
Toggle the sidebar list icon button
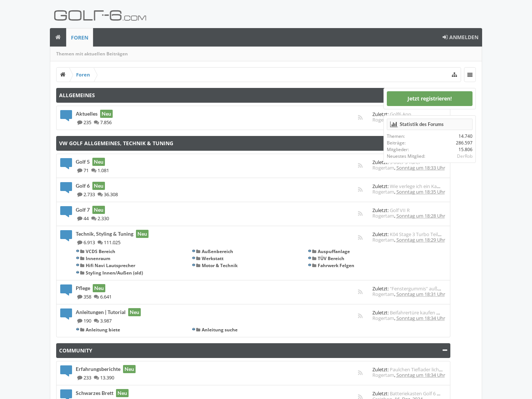(470, 75)
